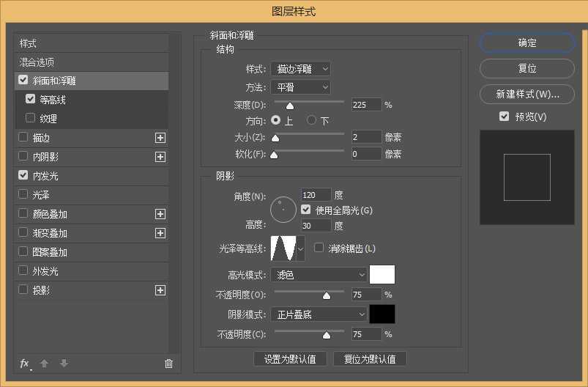
Task: Click the trash delete effect icon
Action: (x=168, y=363)
